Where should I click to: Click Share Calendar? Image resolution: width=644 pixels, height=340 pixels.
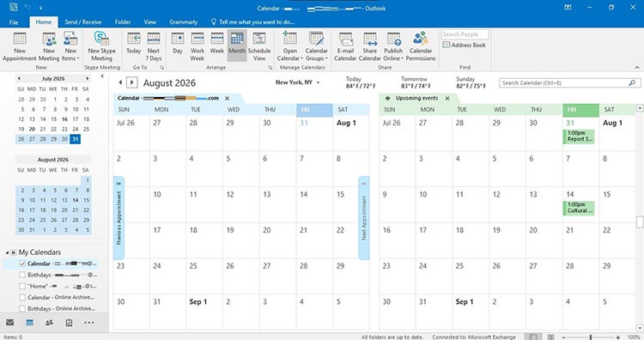(369, 46)
